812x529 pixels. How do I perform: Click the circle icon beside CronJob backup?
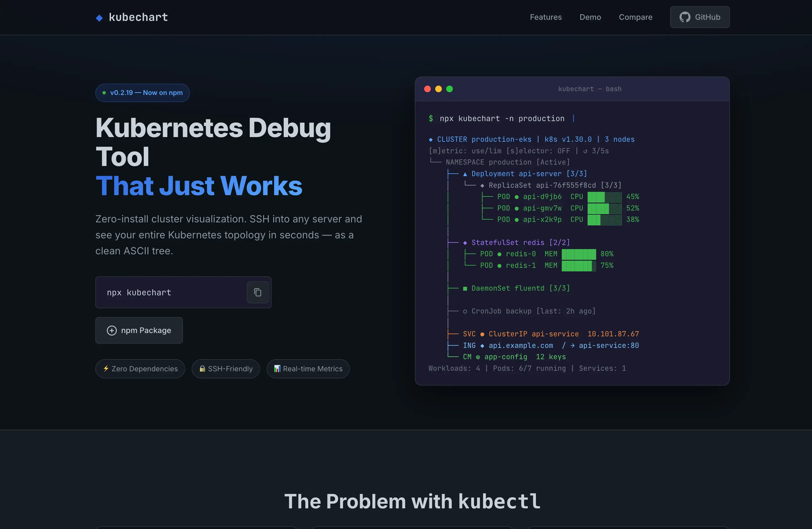pos(465,312)
